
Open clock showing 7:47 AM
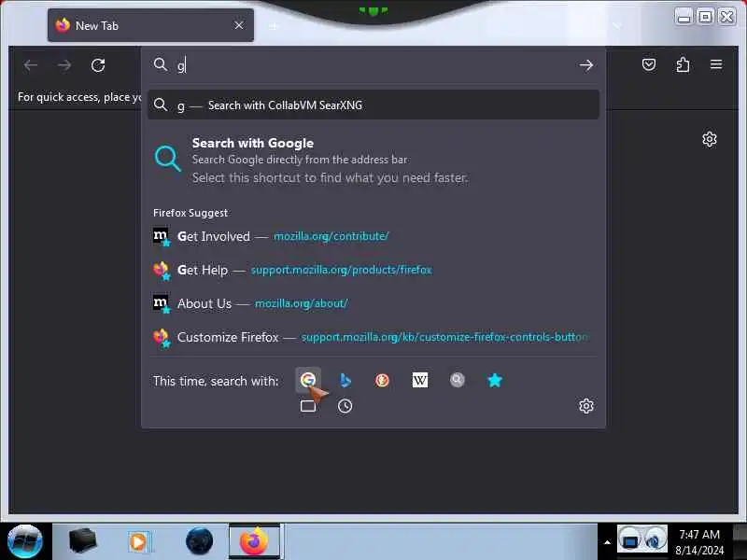pyautogui.click(x=699, y=542)
